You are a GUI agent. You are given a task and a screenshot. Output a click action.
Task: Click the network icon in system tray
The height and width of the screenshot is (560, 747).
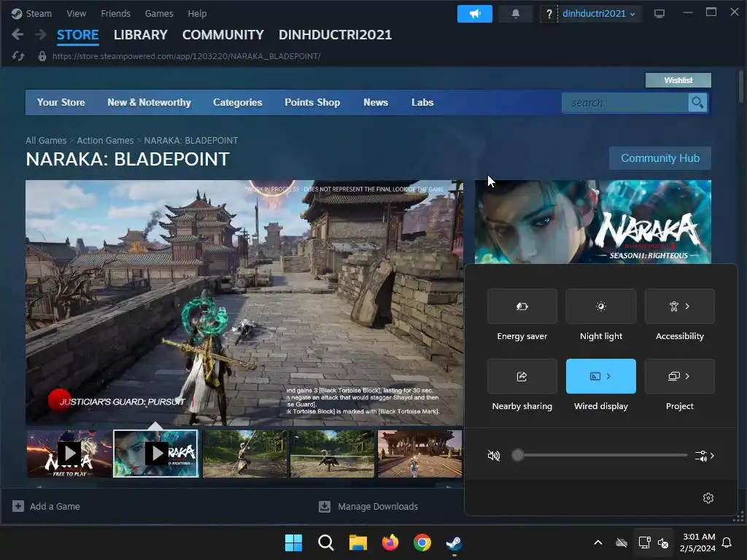(644, 542)
